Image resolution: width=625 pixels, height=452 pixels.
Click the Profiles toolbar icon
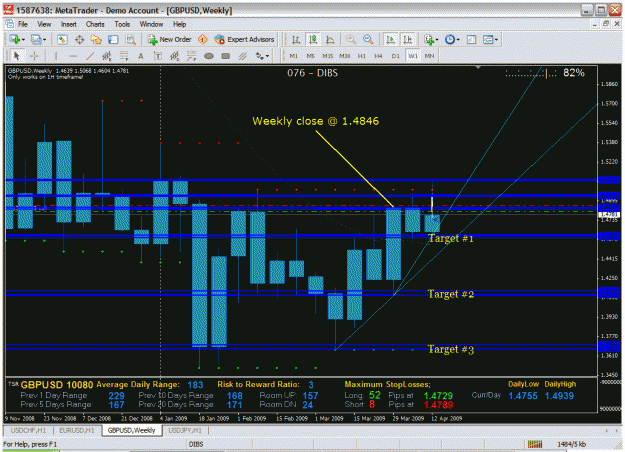click(x=36, y=39)
